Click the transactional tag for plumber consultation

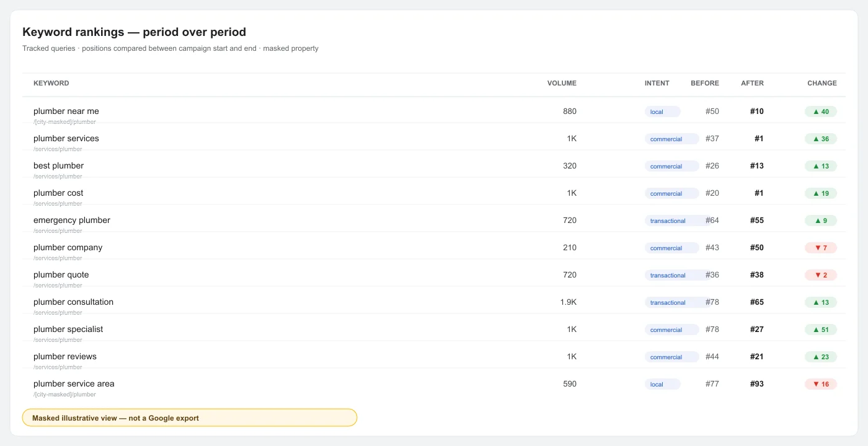click(x=677, y=302)
